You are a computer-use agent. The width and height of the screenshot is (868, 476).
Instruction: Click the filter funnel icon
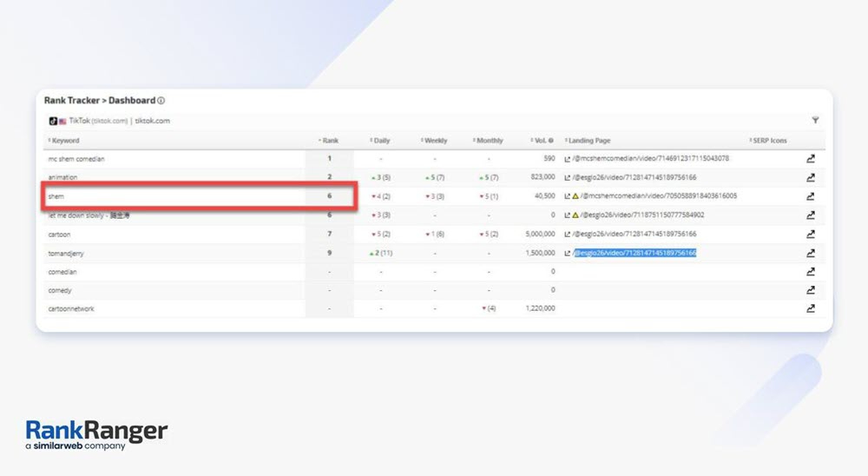point(815,121)
